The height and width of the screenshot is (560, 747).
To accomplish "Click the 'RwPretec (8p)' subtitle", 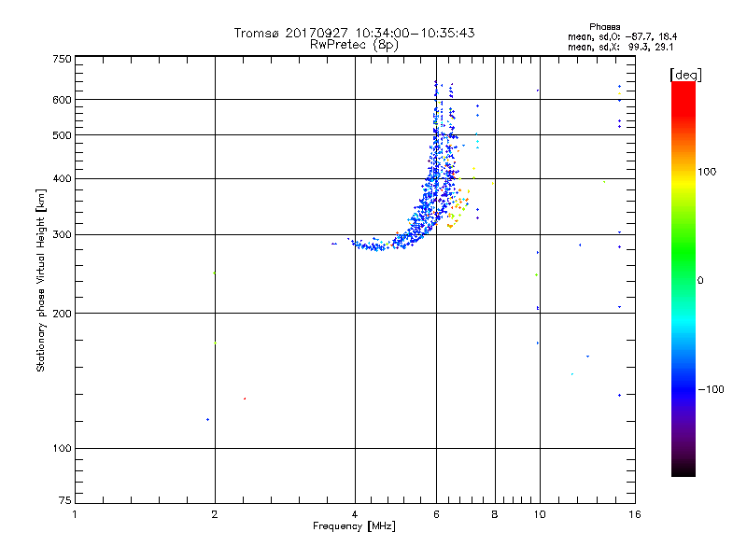I will (x=354, y=45).
